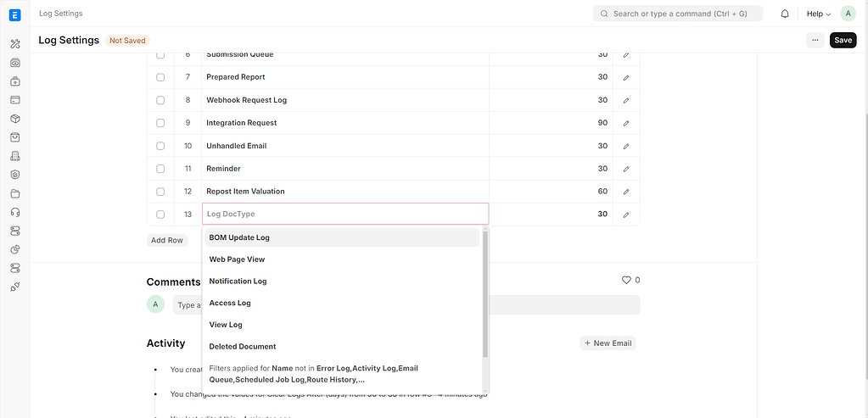
Task: Check the Prepared Report row checkbox
Action: pos(160,77)
